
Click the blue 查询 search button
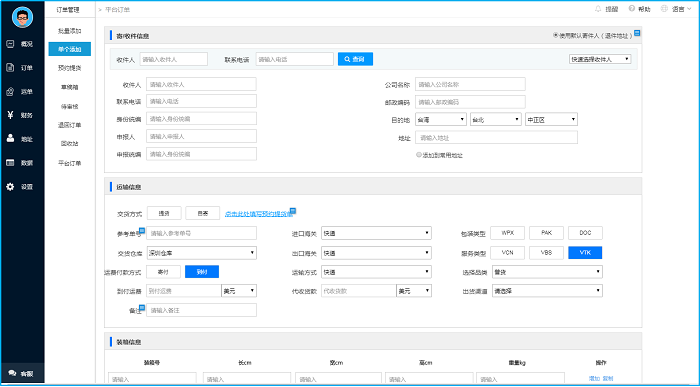pos(355,59)
